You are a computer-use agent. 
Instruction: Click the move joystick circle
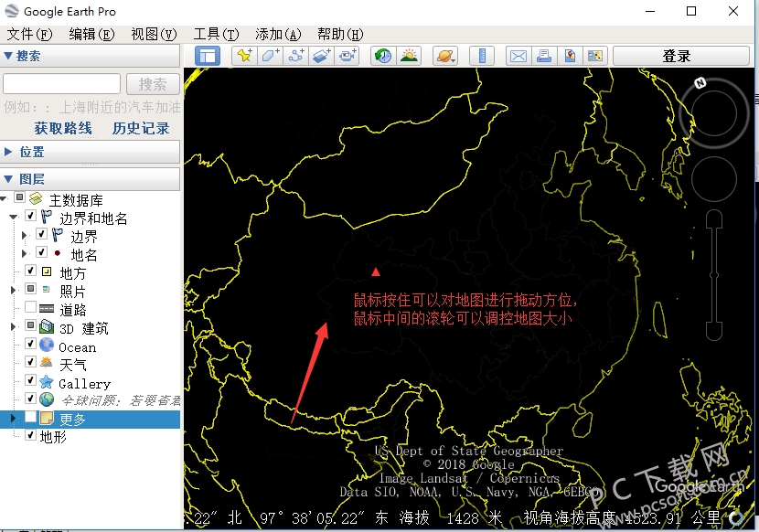[x=714, y=178]
